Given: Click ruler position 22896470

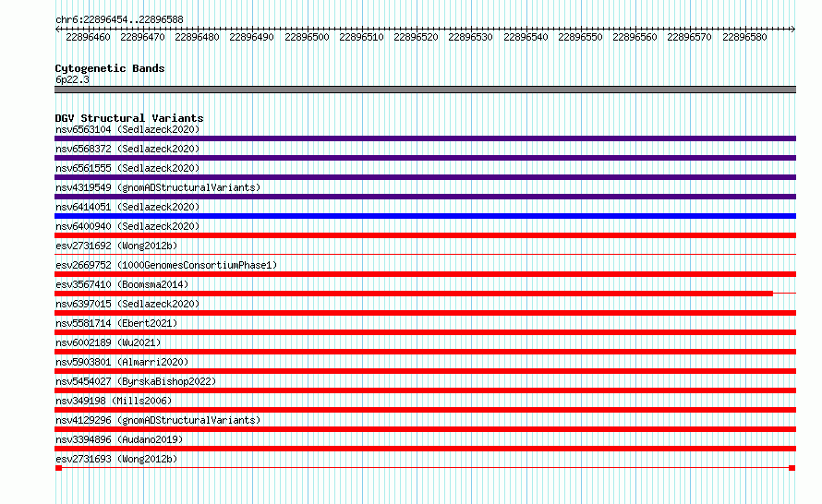Looking at the screenshot, I should point(142,37).
